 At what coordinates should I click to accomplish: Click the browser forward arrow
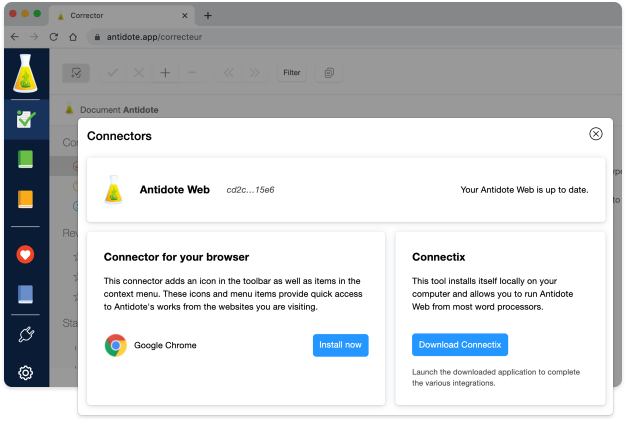click(x=34, y=37)
